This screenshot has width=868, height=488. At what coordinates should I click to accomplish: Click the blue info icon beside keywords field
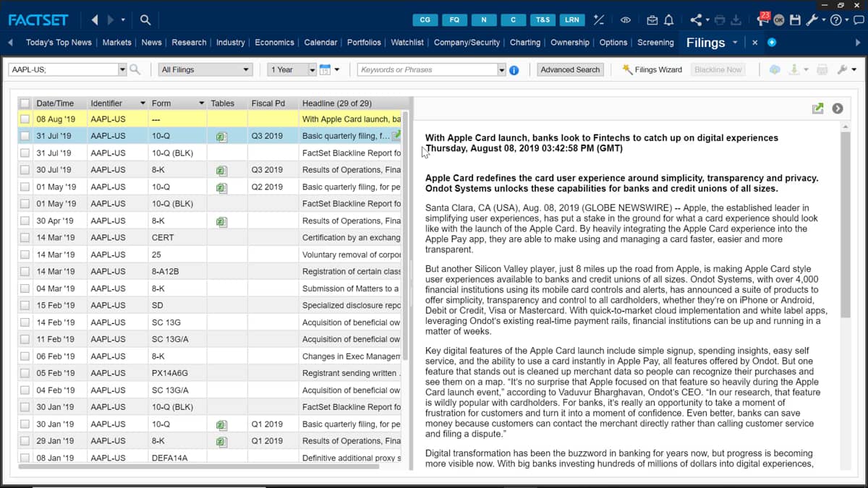(x=514, y=70)
